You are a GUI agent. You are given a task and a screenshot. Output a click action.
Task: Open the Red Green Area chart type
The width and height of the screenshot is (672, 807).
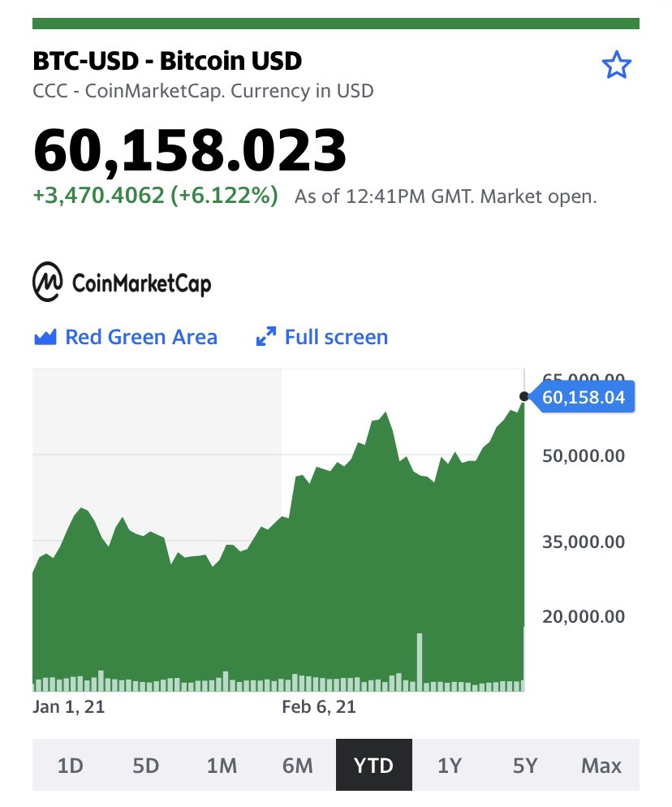coord(140,337)
